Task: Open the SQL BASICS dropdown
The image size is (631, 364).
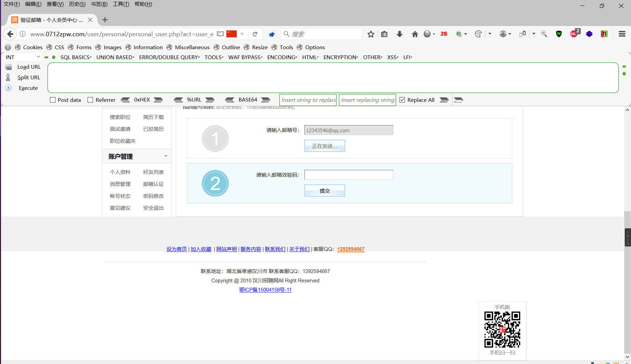Action: [x=76, y=57]
